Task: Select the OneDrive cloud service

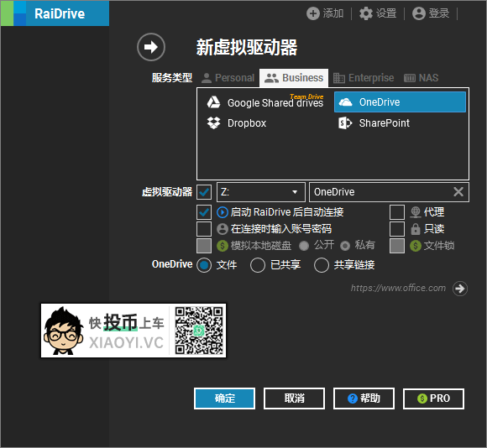Action: click(400, 102)
